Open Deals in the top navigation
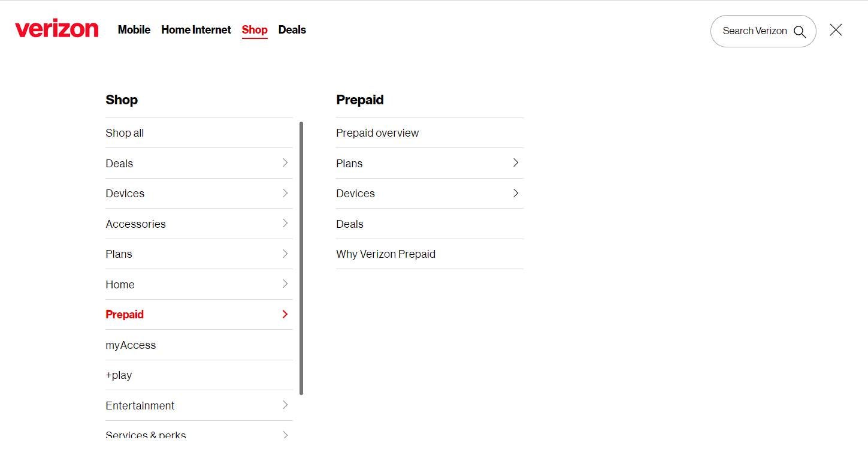 (292, 30)
